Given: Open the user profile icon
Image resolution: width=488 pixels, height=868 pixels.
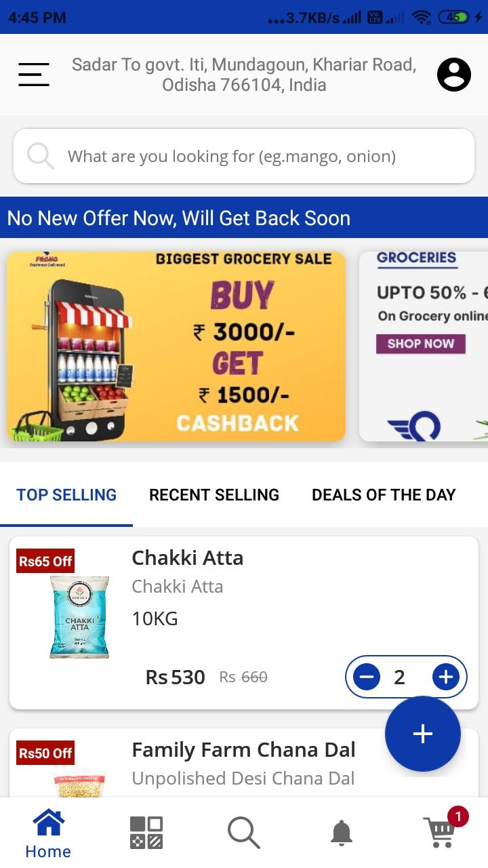Looking at the screenshot, I should (x=454, y=75).
